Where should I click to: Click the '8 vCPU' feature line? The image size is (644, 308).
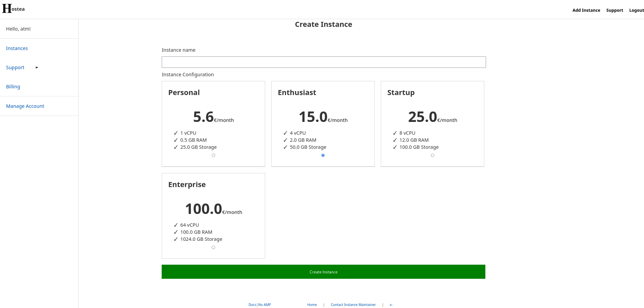(407, 133)
